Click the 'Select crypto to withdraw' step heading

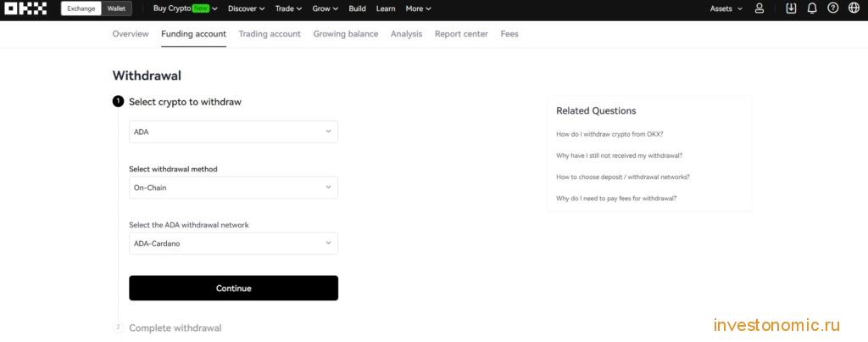[x=185, y=102]
